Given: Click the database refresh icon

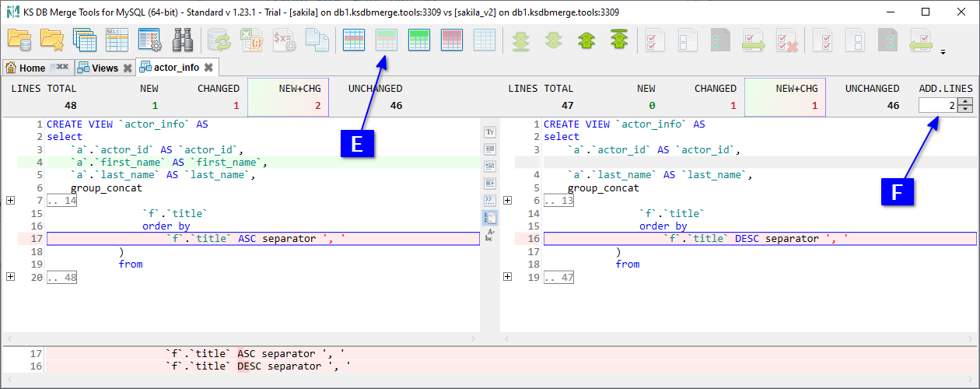Looking at the screenshot, I should 221,40.
